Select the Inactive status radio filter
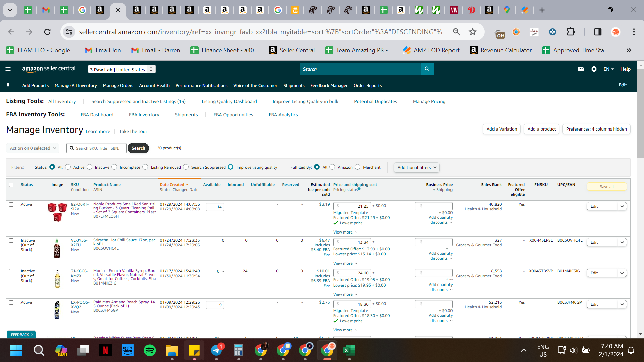 [90, 167]
